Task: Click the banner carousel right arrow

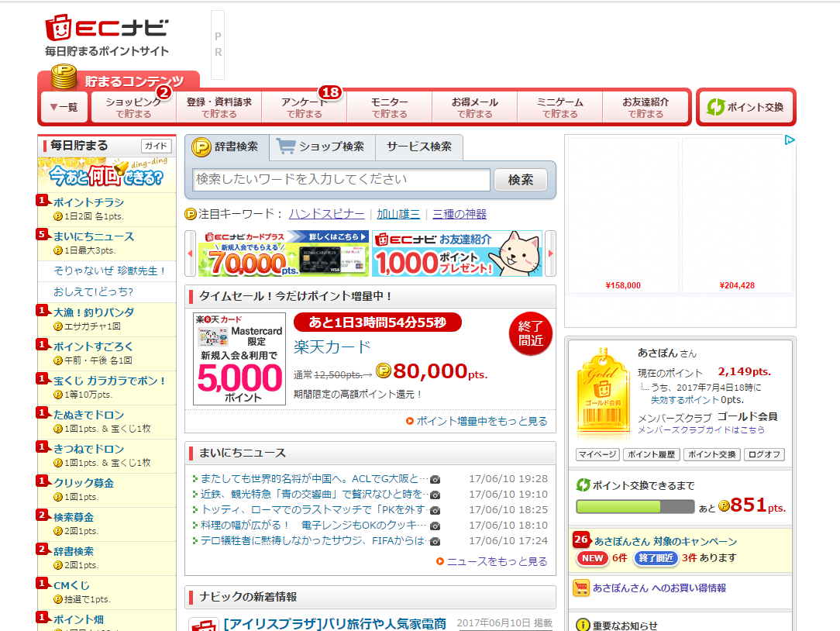Action: point(550,253)
